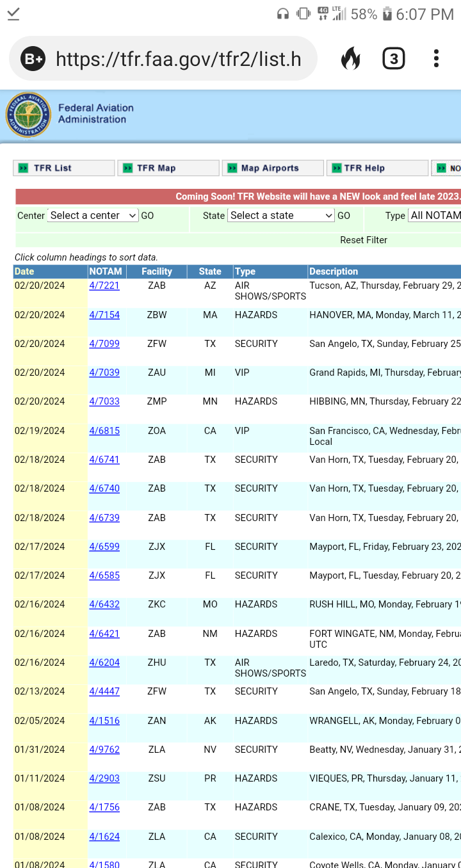Open NOTAM 4/6741 link

coord(104,460)
